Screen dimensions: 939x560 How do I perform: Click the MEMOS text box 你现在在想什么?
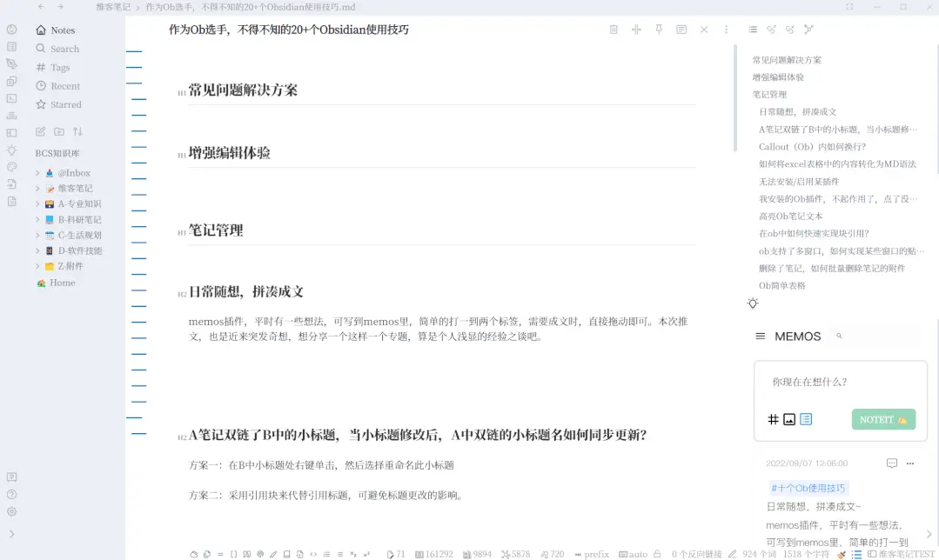(x=835, y=382)
